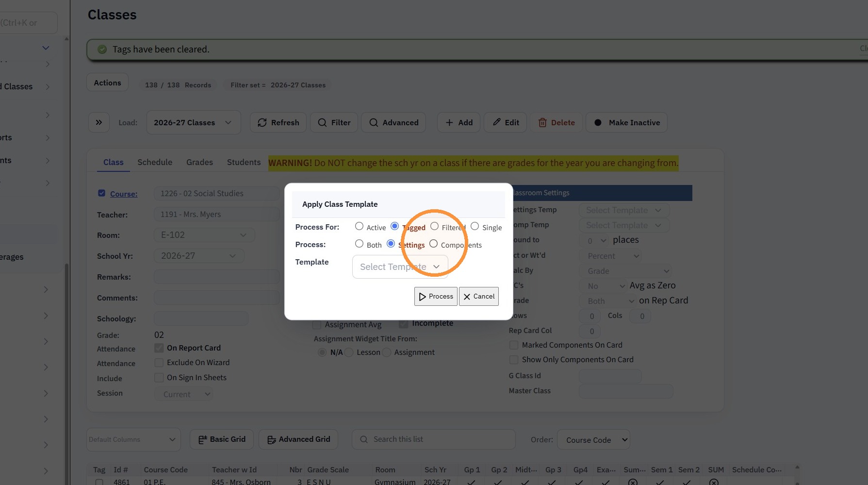Open the Select Template dropdown in dialog
This screenshot has width=868, height=485.
400,267
